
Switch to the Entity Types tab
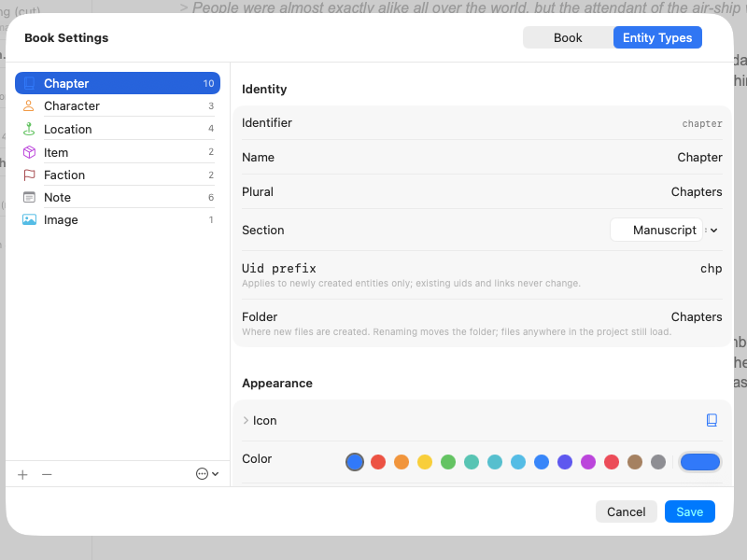657,37
